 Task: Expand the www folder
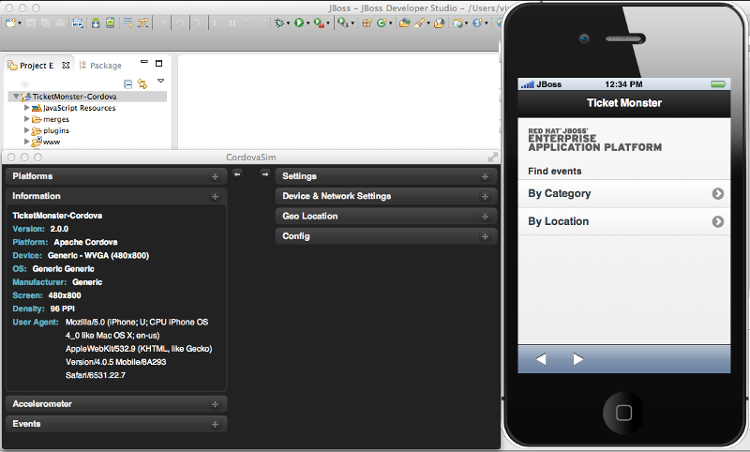[x=27, y=141]
